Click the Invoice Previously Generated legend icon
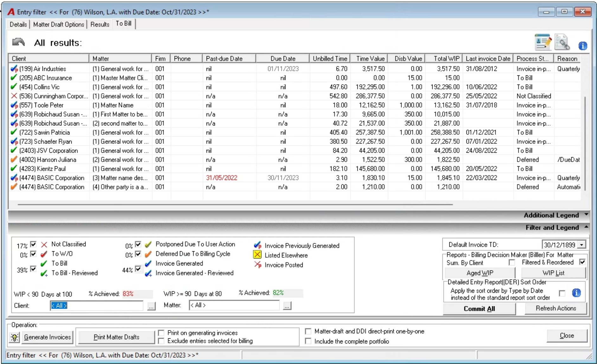The height and width of the screenshot is (364, 597). tap(258, 245)
